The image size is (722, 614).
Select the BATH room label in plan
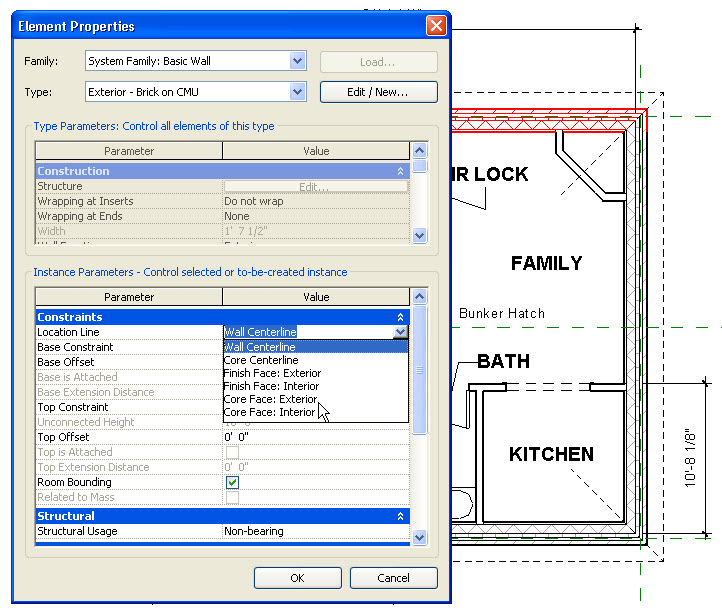[x=503, y=361]
